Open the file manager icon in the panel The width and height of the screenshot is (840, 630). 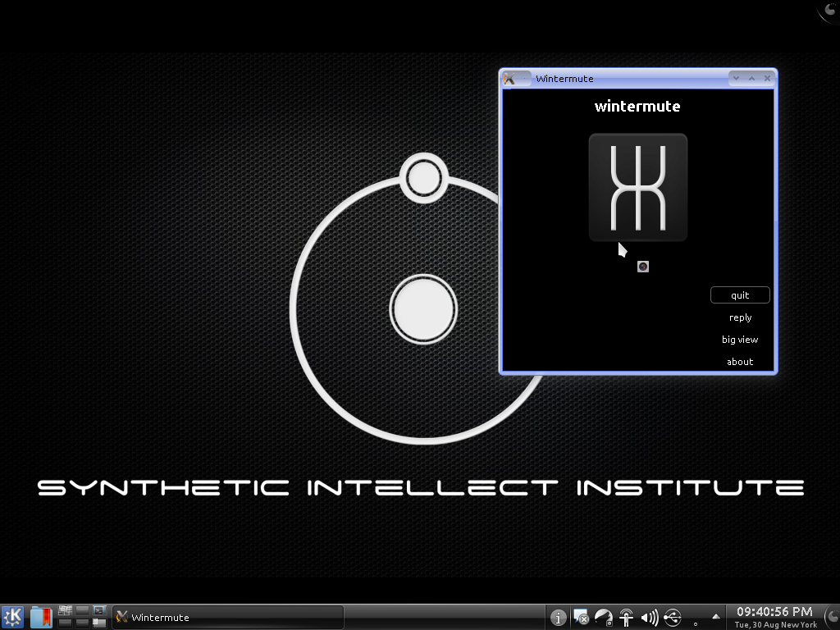pos(41,617)
